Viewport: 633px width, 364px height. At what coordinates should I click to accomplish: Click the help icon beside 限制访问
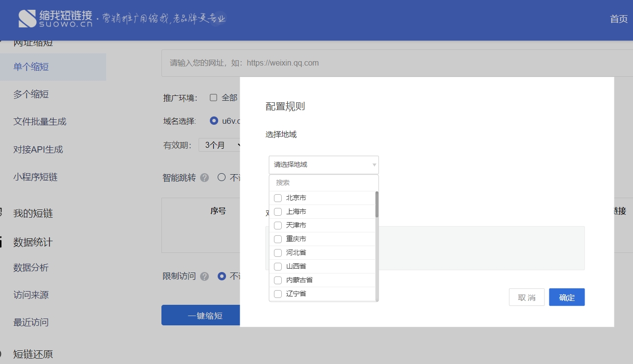point(204,276)
